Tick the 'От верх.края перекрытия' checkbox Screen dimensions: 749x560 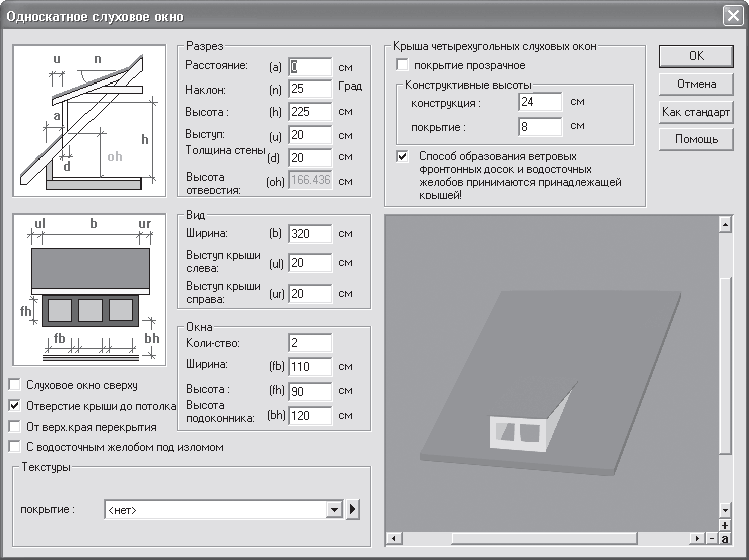pyautogui.click(x=14, y=426)
